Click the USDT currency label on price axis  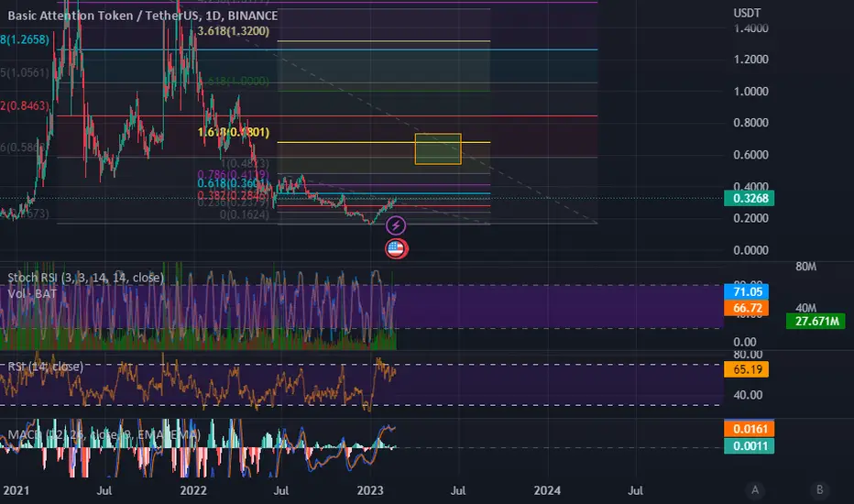pyautogui.click(x=747, y=13)
